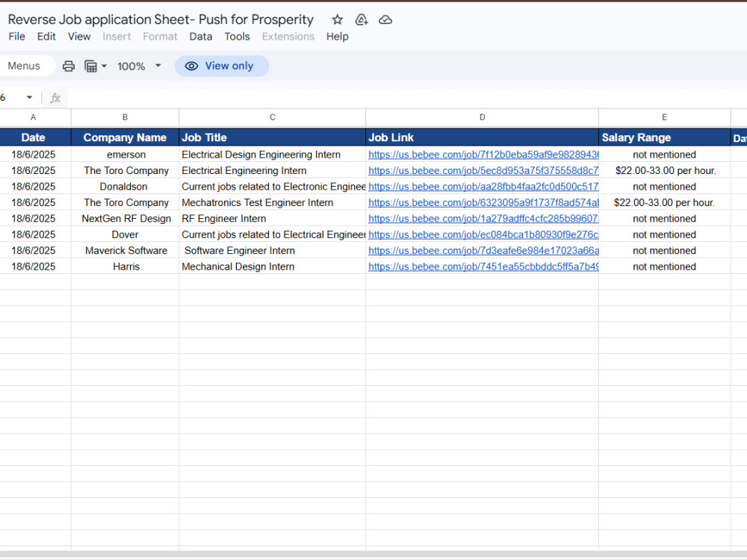This screenshot has width=747, height=560.
Task: Select the NextGen RF Design cell
Action: pyautogui.click(x=125, y=219)
